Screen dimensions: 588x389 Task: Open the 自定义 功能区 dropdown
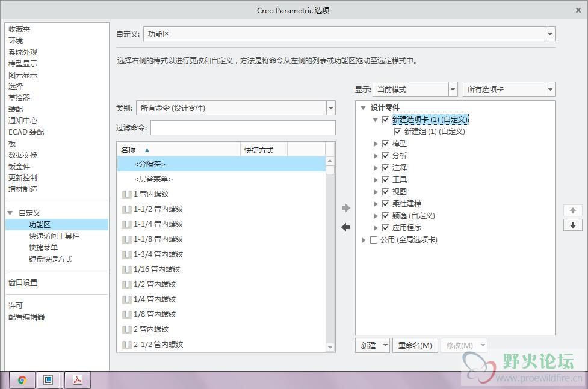coord(550,34)
